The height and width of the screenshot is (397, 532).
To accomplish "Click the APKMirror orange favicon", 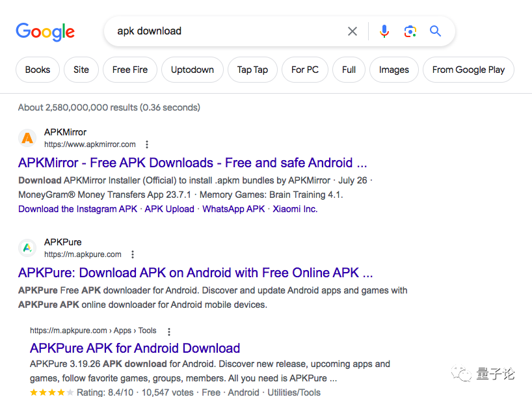I will pyautogui.click(x=27, y=138).
